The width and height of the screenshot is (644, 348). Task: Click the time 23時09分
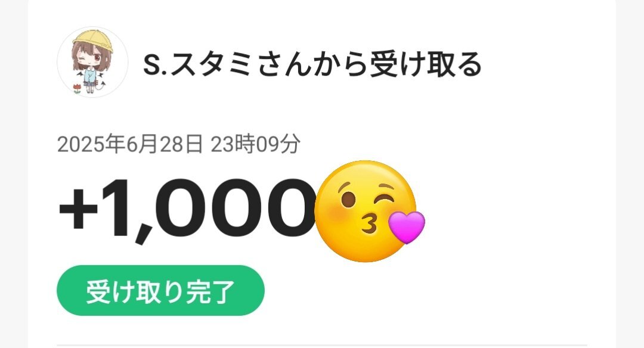point(255,144)
